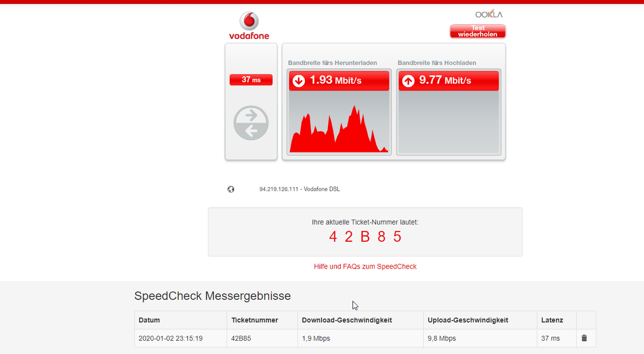Click the Bandbreite fürs Herunterladen label
Viewport: 644px width, 354px height.
pos(333,63)
